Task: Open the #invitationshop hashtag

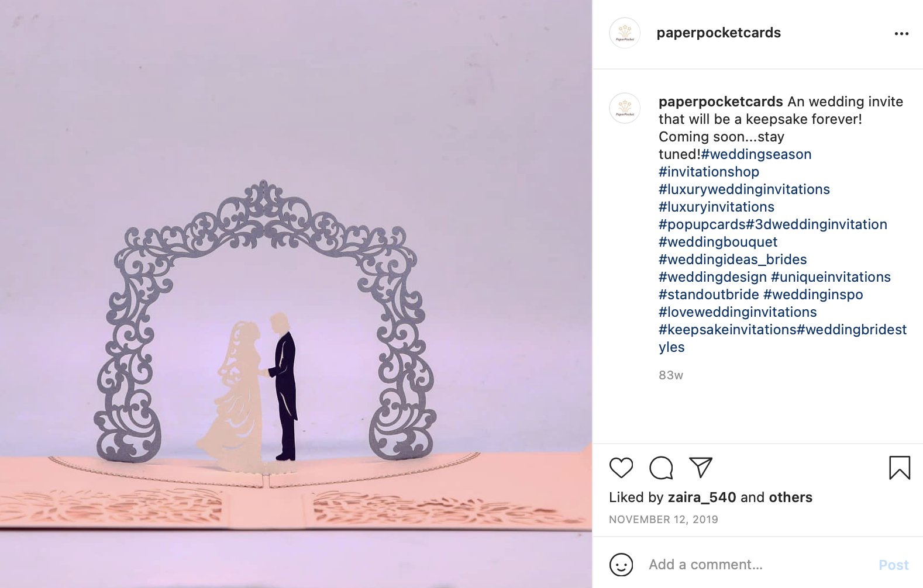Action: point(709,172)
